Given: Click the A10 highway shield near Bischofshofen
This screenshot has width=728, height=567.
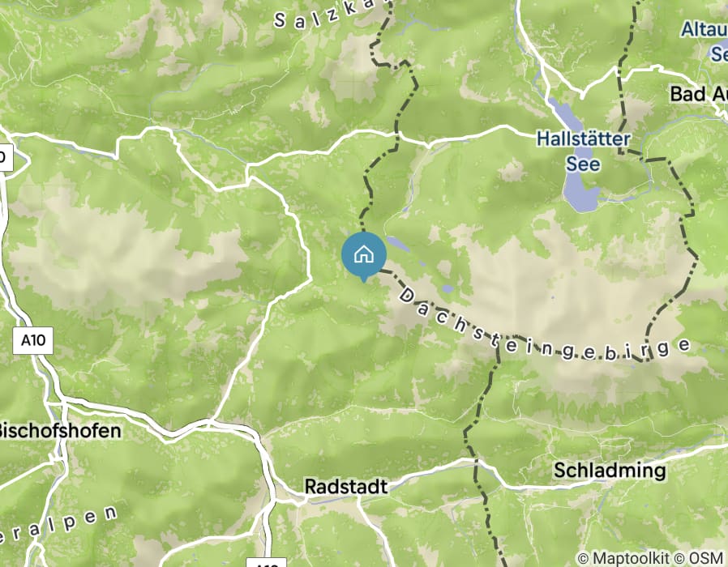Looking at the screenshot, I should coord(33,340).
